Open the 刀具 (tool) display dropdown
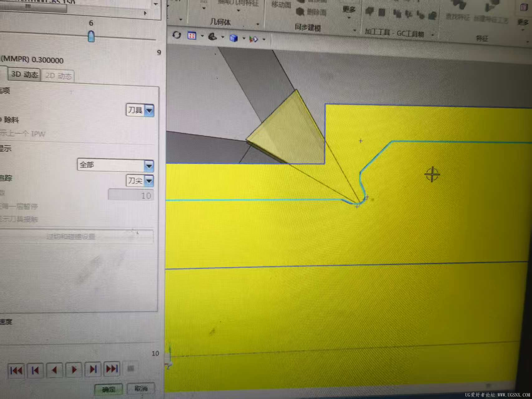Viewport: 532px width, 399px height. [x=140, y=110]
